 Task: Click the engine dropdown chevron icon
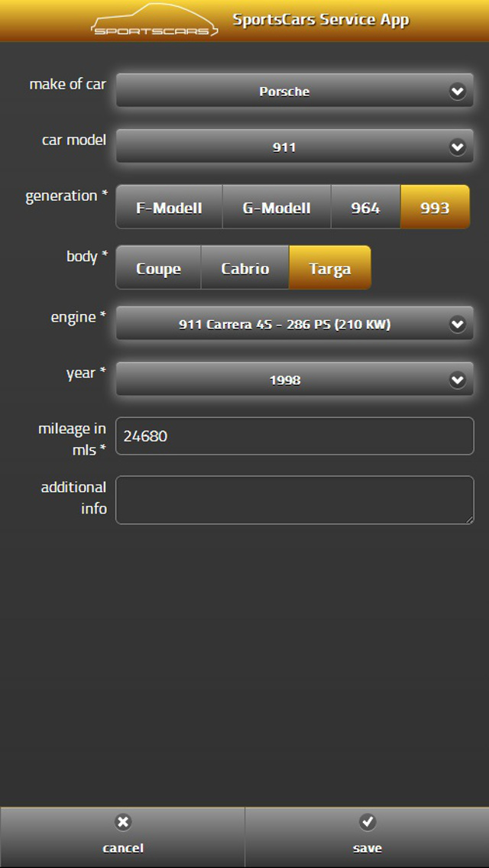coord(458,324)
